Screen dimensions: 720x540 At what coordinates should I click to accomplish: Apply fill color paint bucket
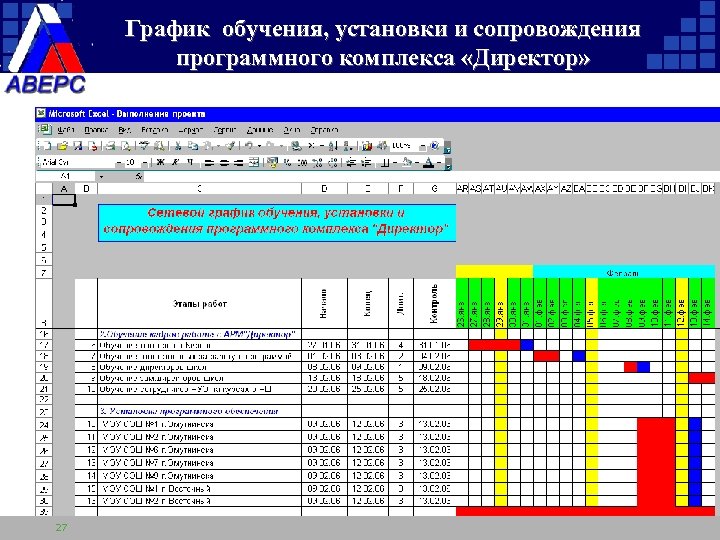point(407,163)
